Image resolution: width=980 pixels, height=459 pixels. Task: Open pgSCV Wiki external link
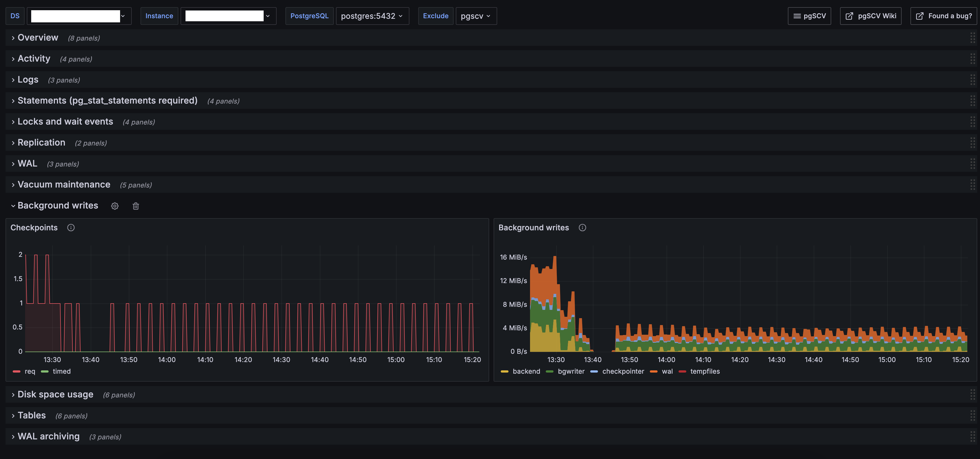click(x=870, y=16)
